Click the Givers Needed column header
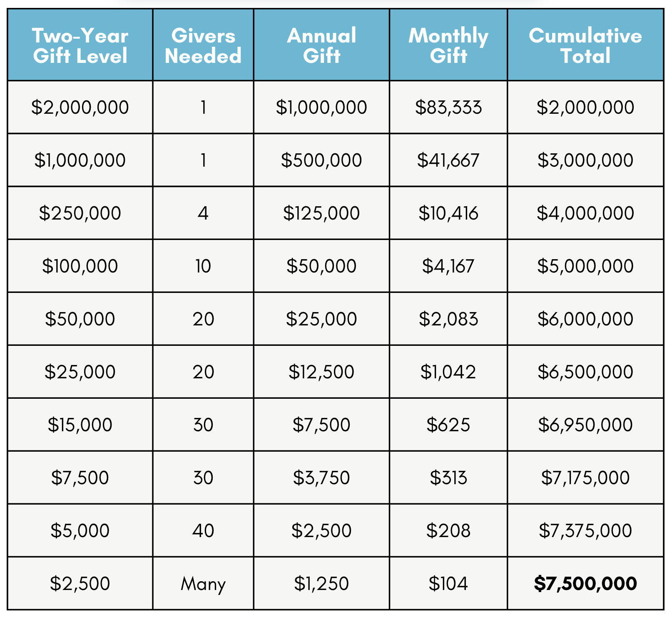This screenshot has height=620, width=672. [203, 45]
